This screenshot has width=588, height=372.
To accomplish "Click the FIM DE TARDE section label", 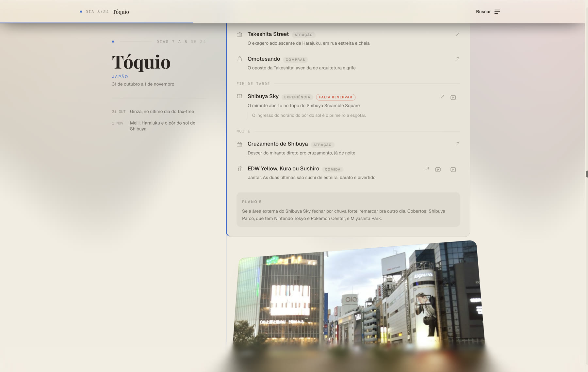I will pyautogui.click(x=253, y=84).
